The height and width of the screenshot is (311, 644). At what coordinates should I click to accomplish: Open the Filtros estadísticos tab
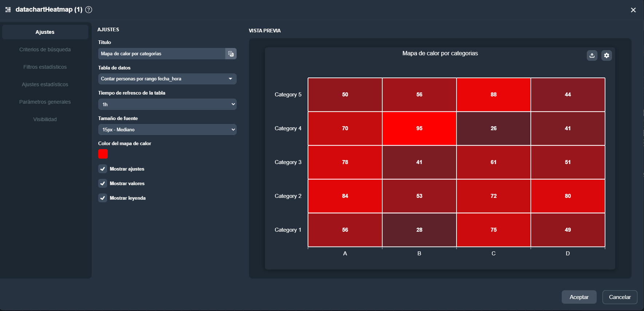(45, 67)
